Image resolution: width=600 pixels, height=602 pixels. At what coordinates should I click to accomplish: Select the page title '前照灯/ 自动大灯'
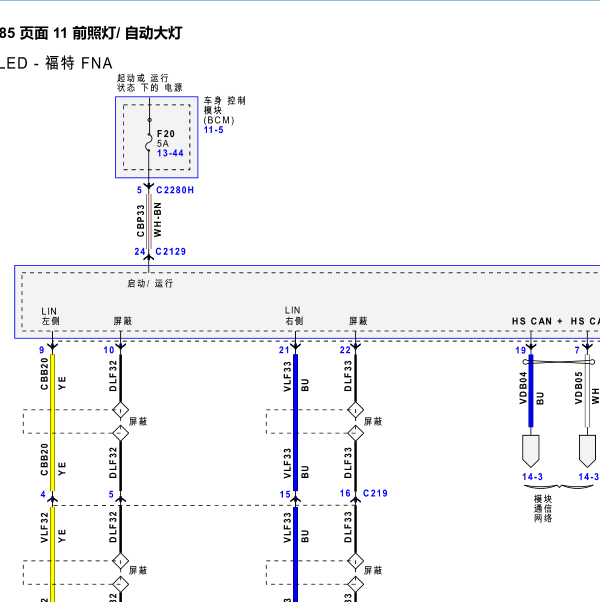click(127, 33)
